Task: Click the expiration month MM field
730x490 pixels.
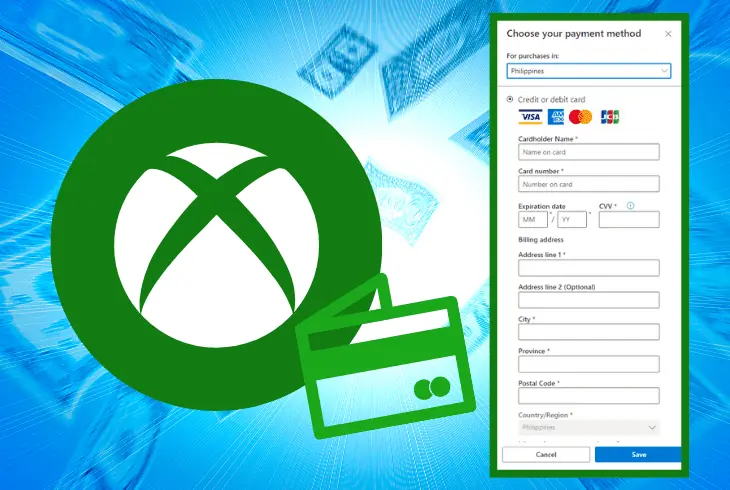Action: (x=533, y=219)
